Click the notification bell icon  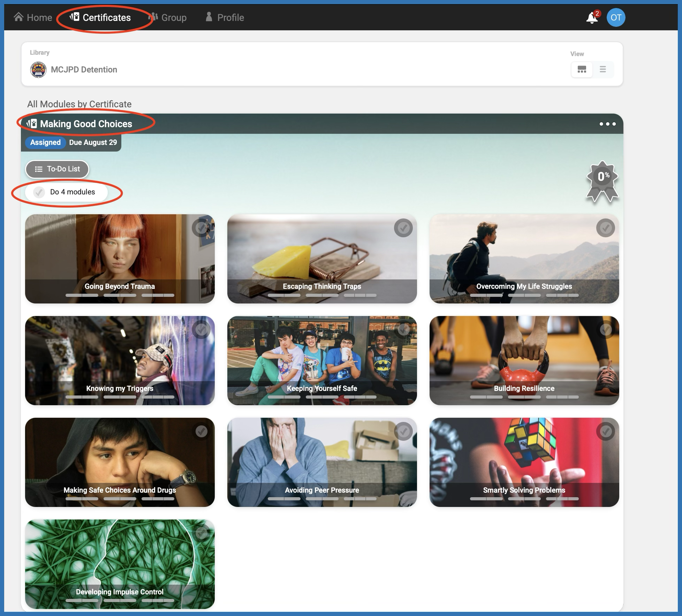[x=592, y=18]
